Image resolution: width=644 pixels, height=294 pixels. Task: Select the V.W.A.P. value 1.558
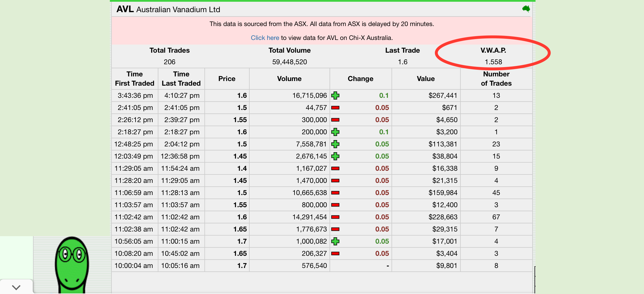pos(493,62)
